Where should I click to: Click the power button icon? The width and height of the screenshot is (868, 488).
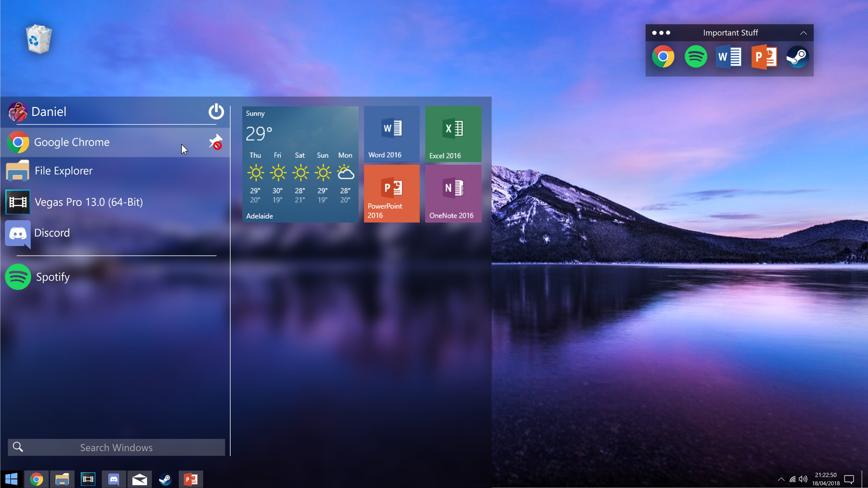[x=216, y=111]
